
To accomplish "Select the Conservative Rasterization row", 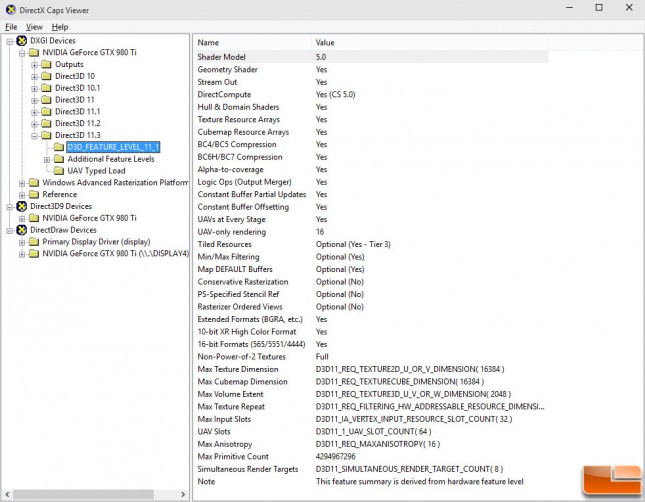I will (x=371, y=282).
